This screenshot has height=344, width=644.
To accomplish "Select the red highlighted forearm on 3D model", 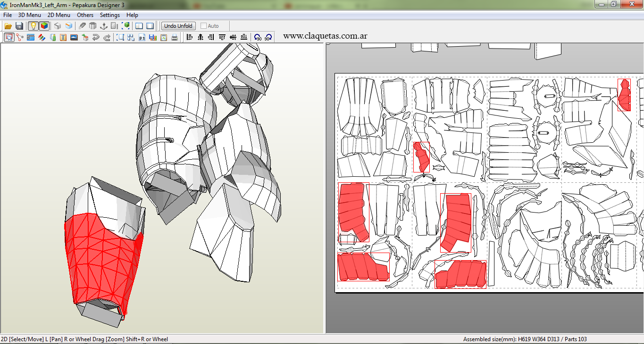I will [101, 259].
